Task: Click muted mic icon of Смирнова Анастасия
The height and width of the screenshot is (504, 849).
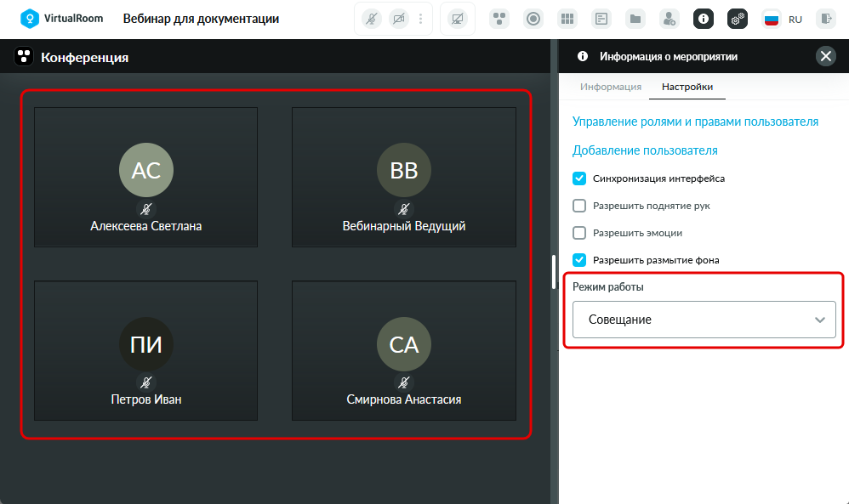Action: [404, 382]
